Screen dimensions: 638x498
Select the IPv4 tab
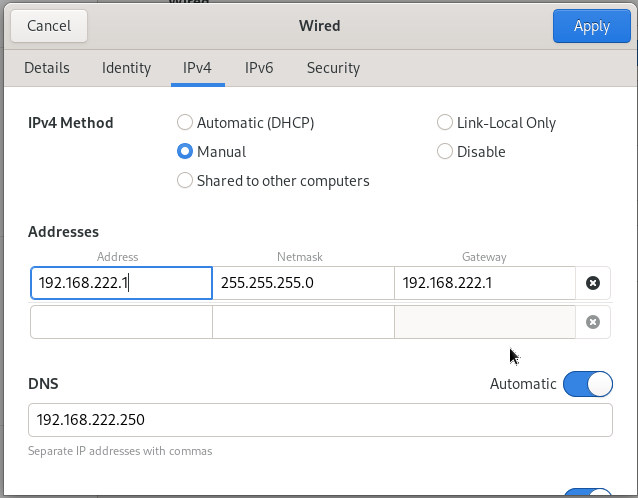pyautogui.click(x=197, y=68)
